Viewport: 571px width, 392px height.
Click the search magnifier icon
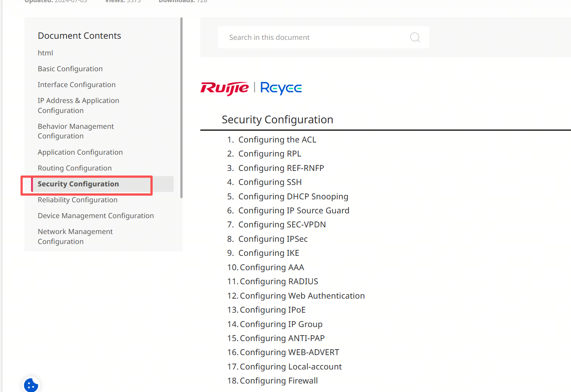pos(415,37)
